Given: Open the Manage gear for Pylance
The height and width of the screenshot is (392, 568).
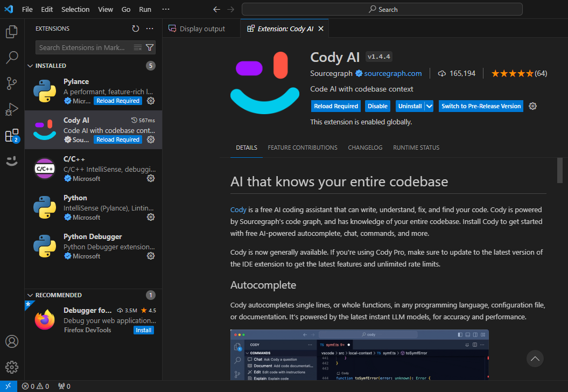Looking at the screenshot, I should [151, 101].
